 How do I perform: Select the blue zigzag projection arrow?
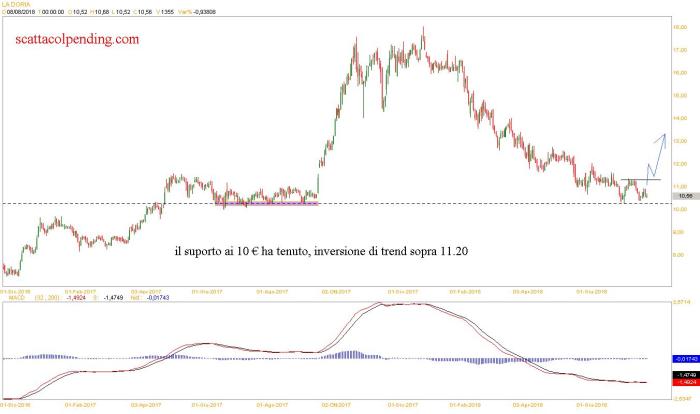point(656,157)
